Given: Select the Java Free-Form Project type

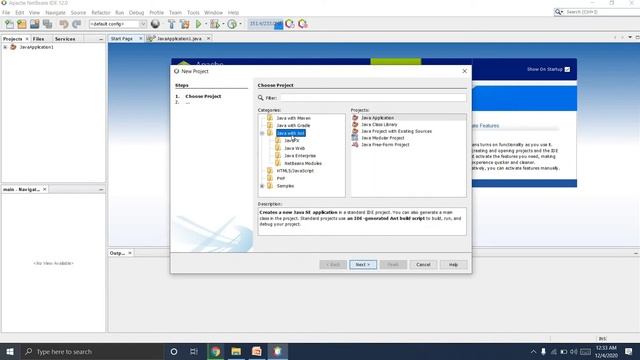Looking at the screenshot, I should 385,144.
